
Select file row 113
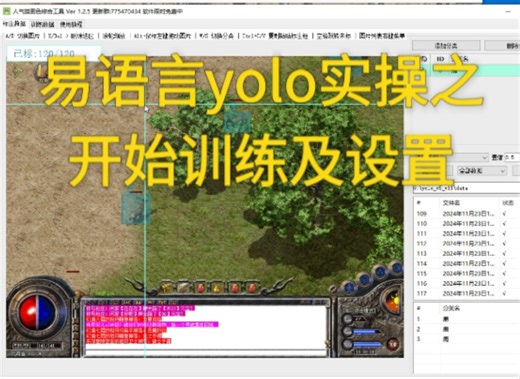tap(467, 254)
